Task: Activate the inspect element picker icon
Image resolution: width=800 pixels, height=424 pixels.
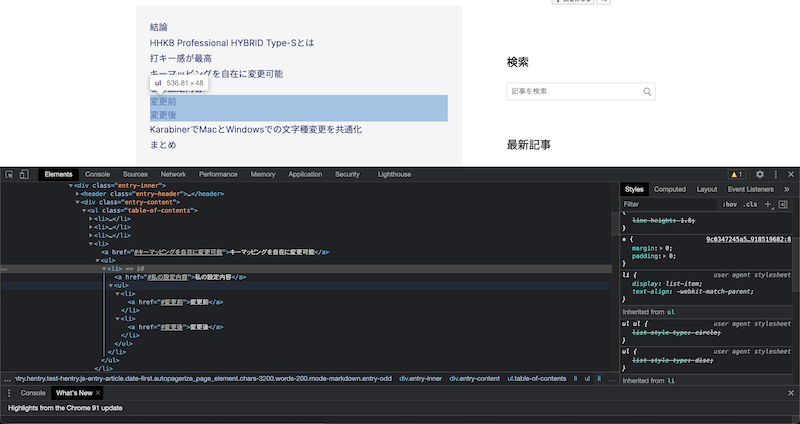Action: (9, 174)
